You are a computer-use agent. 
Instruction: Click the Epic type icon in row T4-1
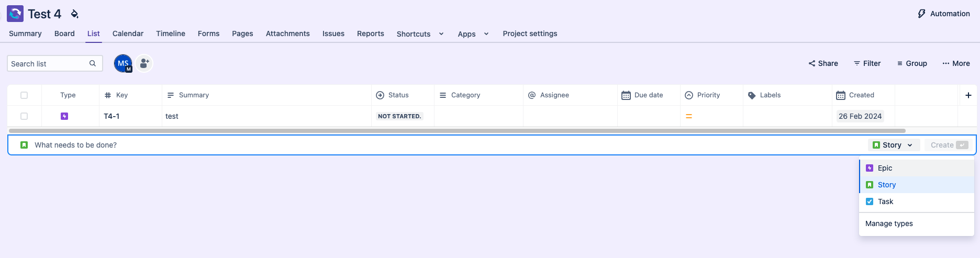(x=64, y=116)
